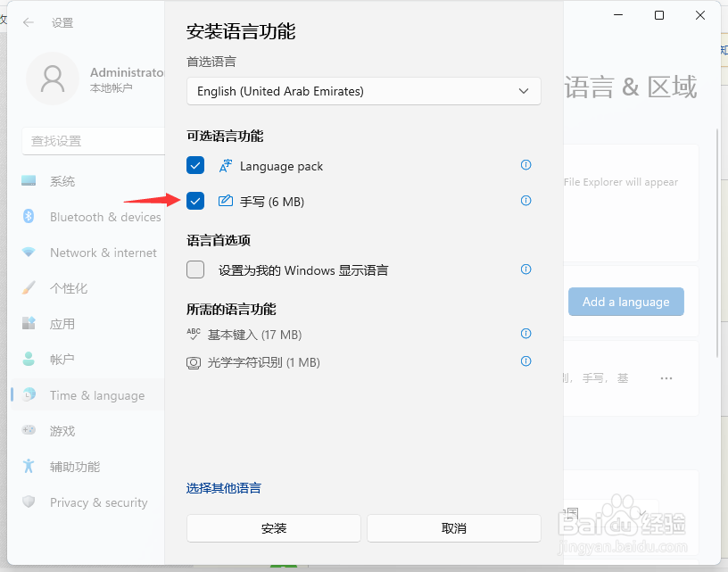This screenshot has width=728, height=572.
Task: Click the 基本键入 ABC icon
Action: tap(194, 334)
